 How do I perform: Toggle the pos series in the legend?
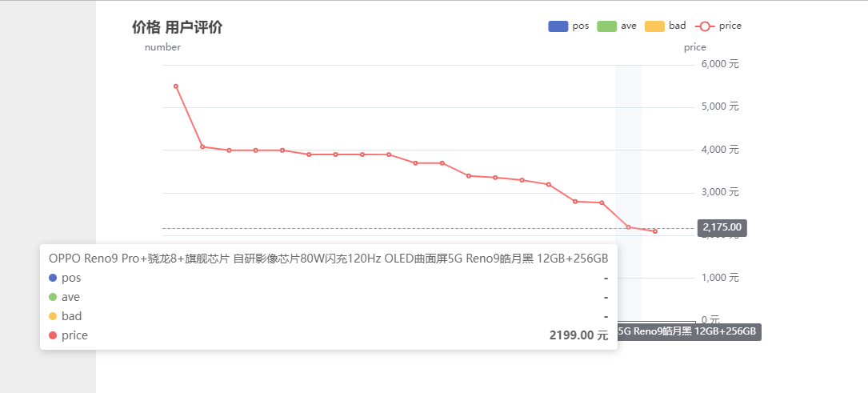coord(569,26)
